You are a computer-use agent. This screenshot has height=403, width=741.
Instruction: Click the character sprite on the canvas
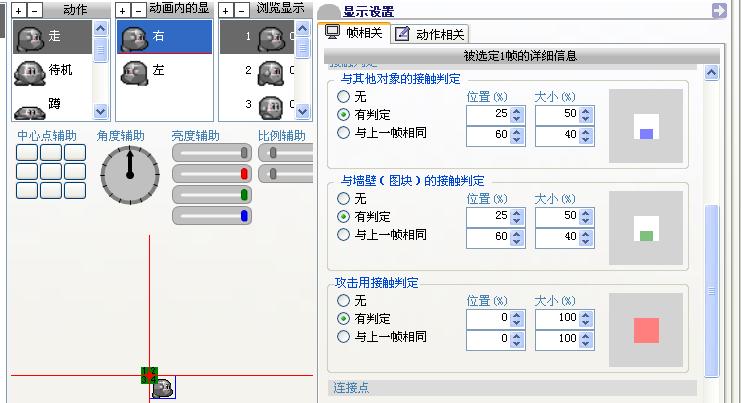point(164,387)
